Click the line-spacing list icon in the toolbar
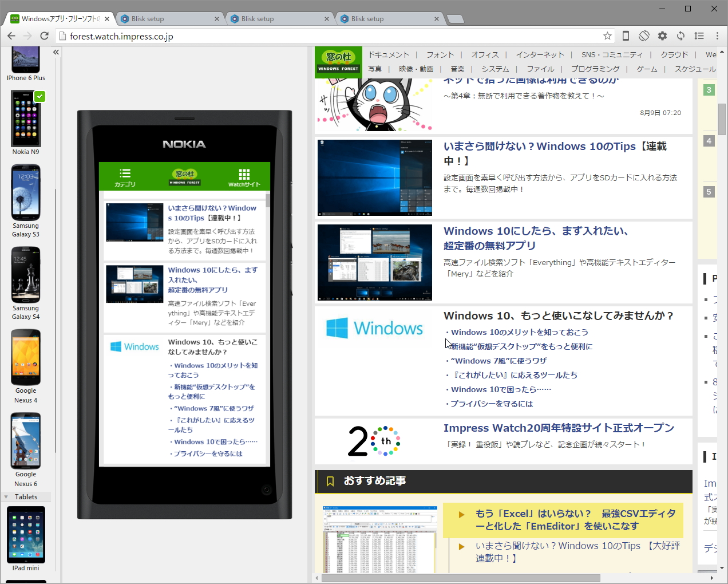This screenshot has height=584, width=728. click(x=699, y=35)
